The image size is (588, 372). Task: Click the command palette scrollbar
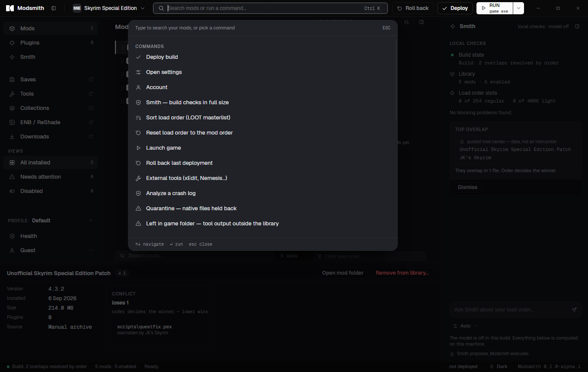(x=396, y=79)
